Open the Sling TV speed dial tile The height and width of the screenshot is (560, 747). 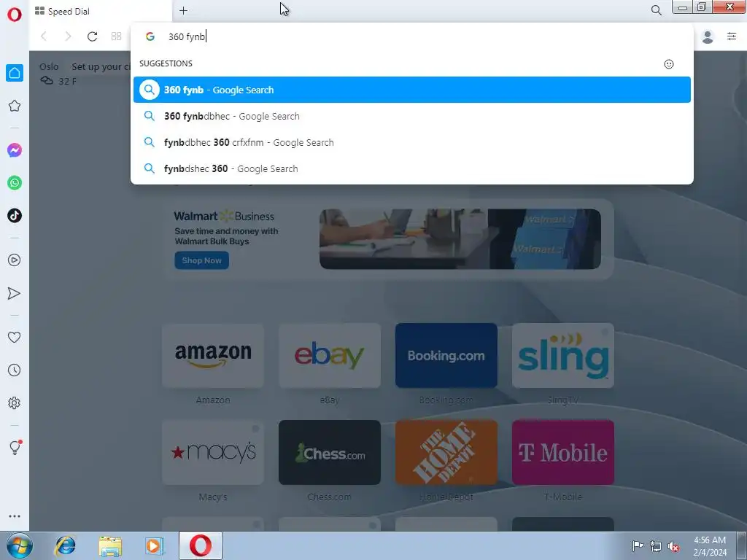click(562, 355)
